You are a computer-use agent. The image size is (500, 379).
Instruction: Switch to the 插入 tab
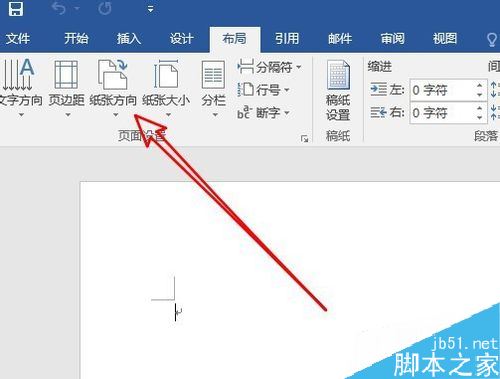tap(129, 39)
